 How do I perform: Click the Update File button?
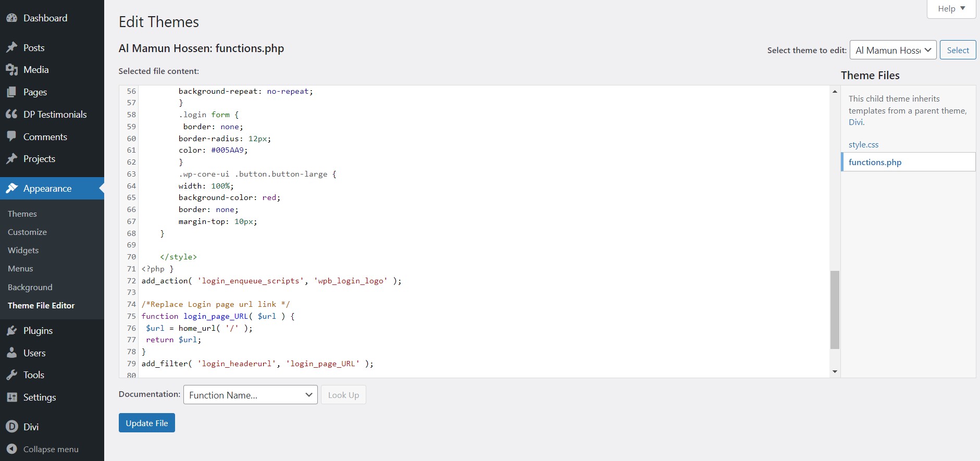(146, 423)
